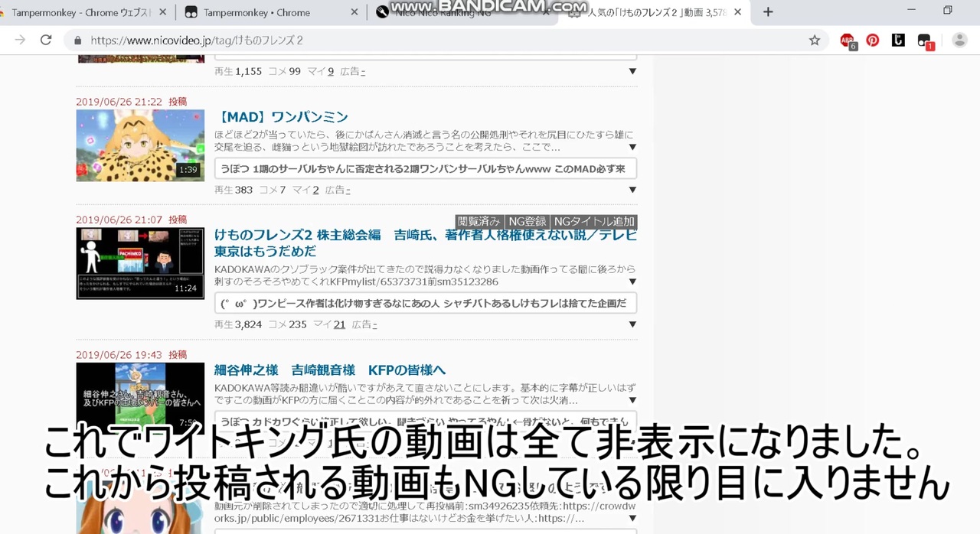Click the NG登録 button
This screenshot has width=980, height=534.
(x=528, y=222)
